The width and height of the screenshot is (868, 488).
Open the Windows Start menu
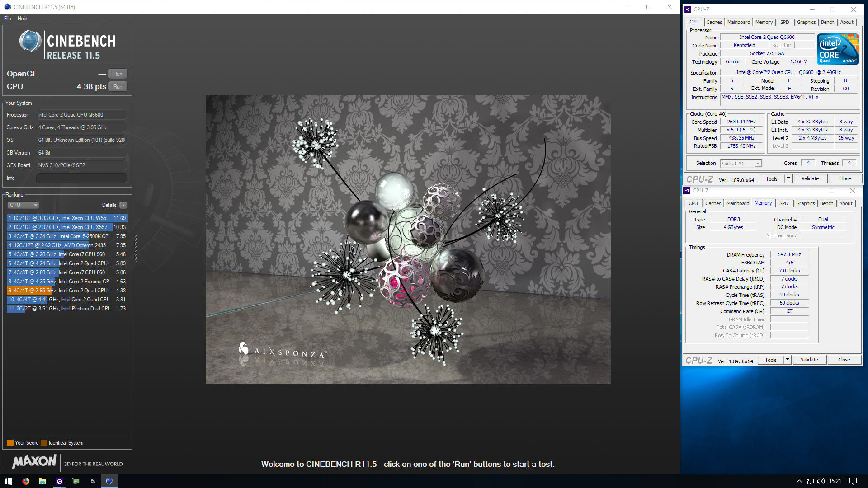coord(8,481)
